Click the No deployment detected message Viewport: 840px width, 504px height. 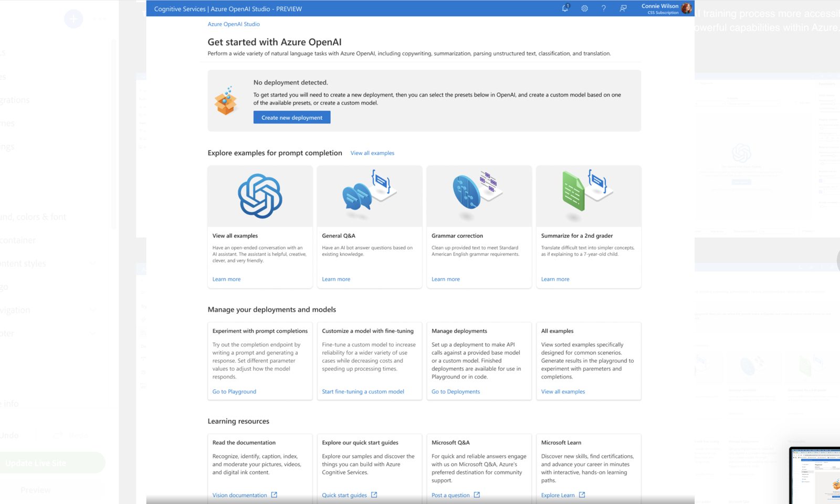(290, 82)
